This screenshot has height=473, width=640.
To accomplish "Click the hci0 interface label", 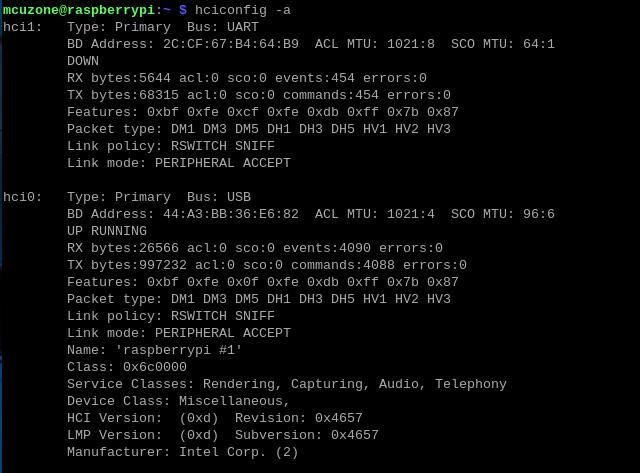I will 22,197.
